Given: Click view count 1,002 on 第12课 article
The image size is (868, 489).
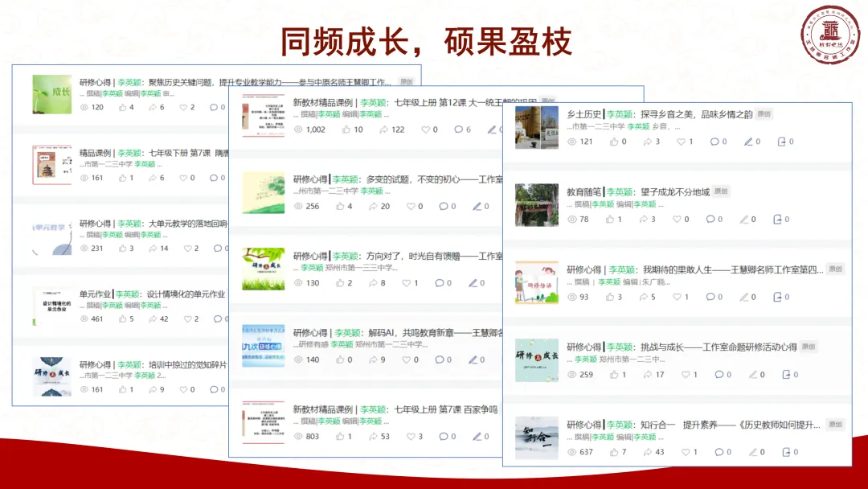Looking at the screenshot, I should coord(316,129).
